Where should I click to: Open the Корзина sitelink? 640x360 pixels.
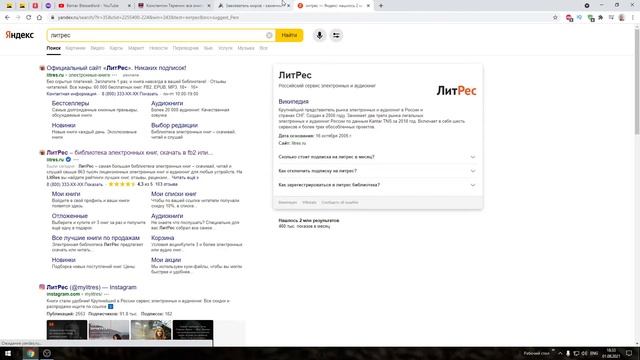click(x=162, y=238)
